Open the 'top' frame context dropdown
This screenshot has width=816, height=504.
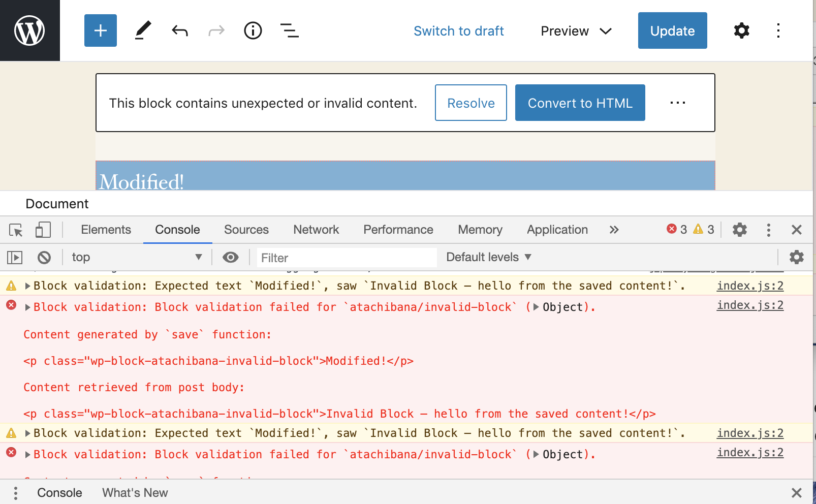[x=135, y=257]
